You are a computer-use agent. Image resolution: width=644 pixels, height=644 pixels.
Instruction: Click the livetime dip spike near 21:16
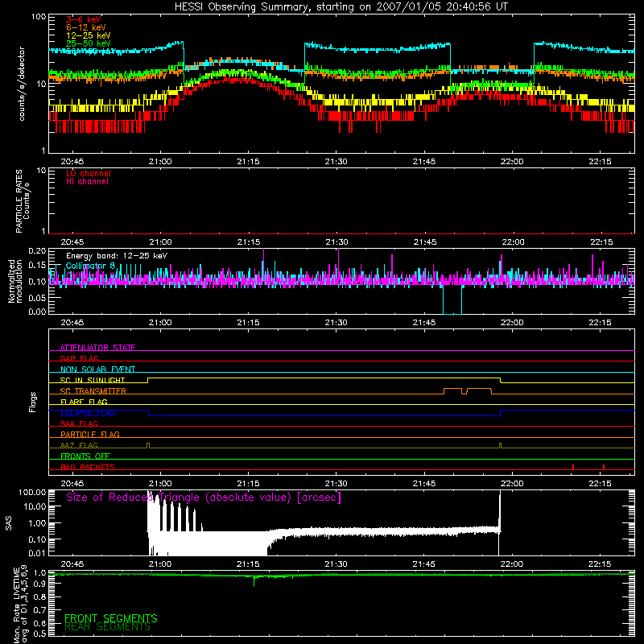pyautogui.click(x=254, y=581)
